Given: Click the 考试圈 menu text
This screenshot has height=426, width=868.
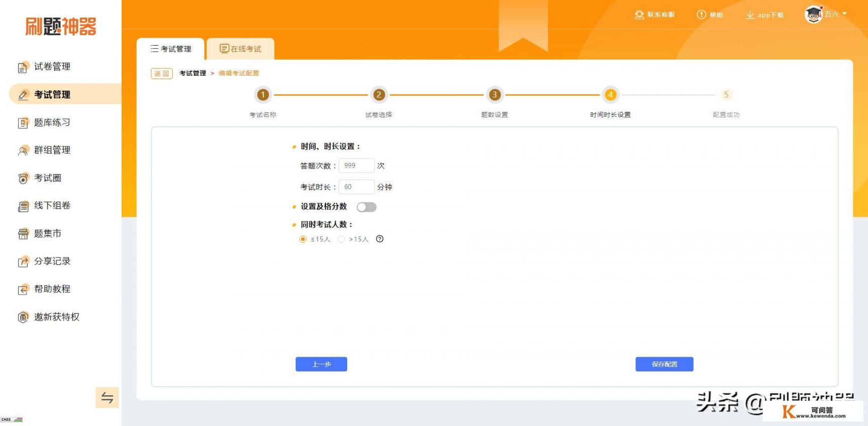Looking at the screenshot, I should (x=48, y=178).
